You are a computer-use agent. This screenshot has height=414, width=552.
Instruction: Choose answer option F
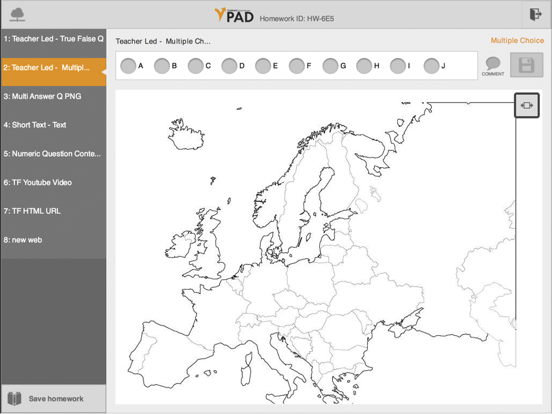pyautogui.click(x=296, y=66)
